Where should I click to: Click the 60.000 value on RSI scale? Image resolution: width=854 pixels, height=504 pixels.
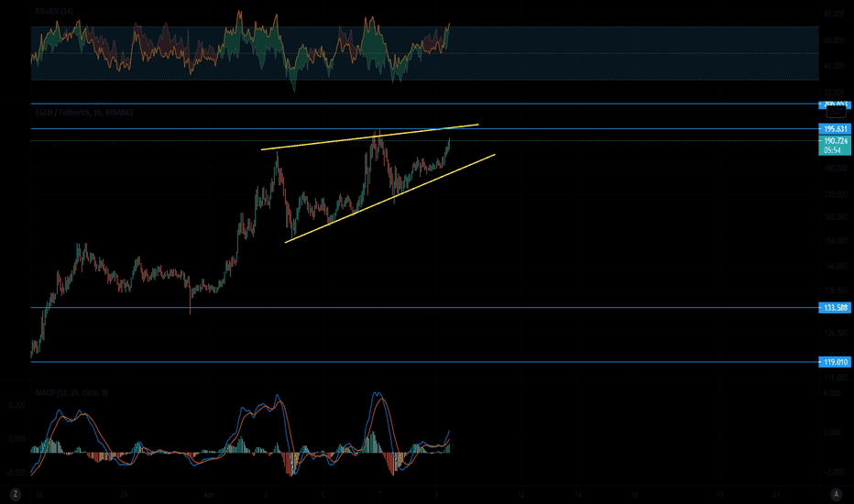(x=834, y=40)
